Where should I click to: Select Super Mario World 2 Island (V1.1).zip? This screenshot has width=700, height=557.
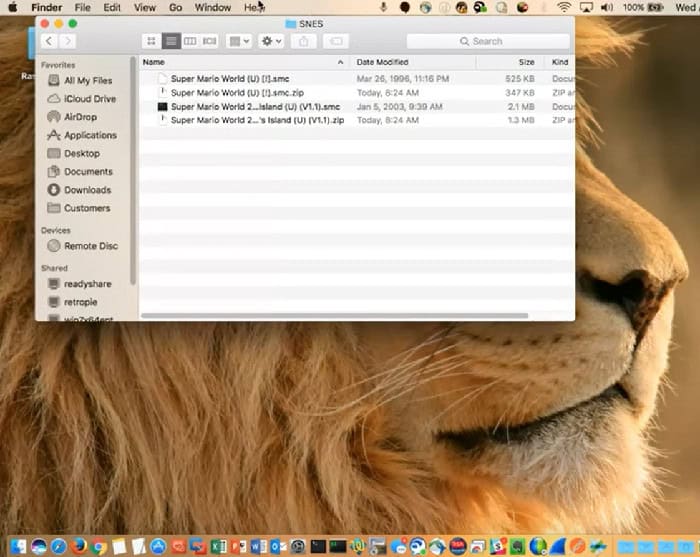[x=257, y=120]
